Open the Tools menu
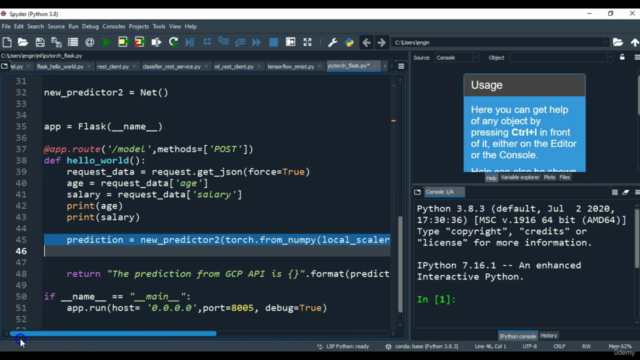Image resolution: width=640 pixels, height=360 pixels. 159,27
